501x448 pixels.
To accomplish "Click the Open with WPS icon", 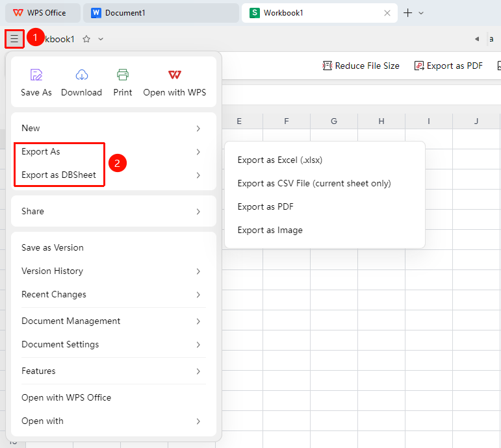I will tap(174, 75).
